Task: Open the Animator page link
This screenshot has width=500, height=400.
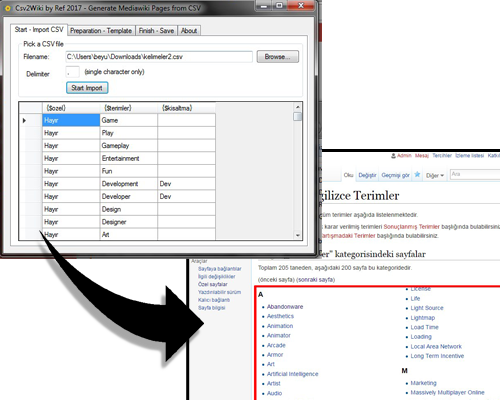Action: click(x=279, y=335)
